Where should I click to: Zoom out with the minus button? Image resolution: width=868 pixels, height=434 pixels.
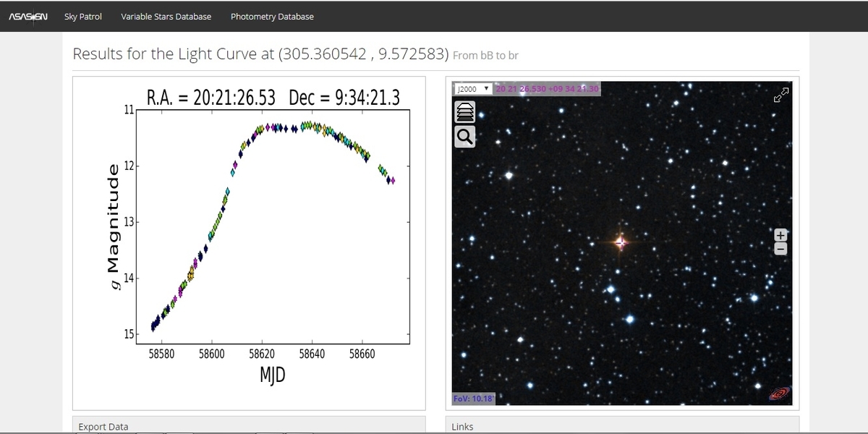click(x=780, y=249)
